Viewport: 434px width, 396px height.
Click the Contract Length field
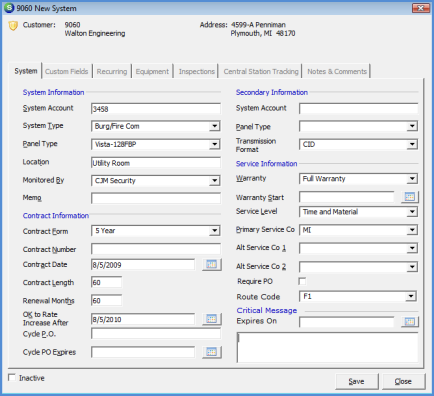tap(106, 282)
